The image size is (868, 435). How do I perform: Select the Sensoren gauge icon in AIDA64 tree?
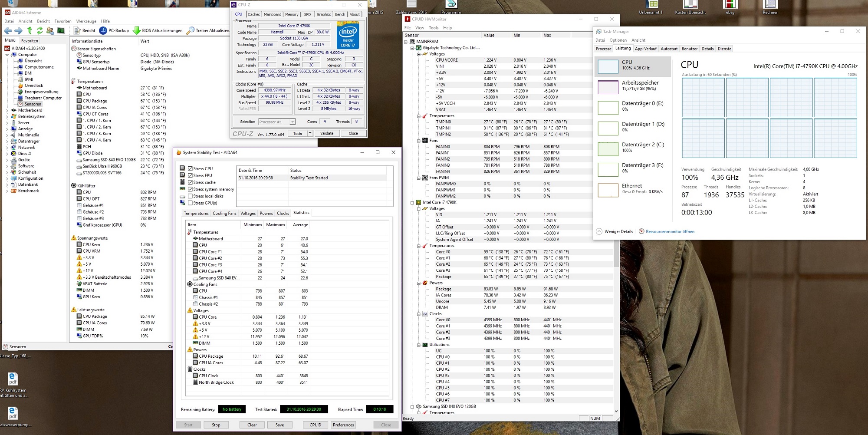pos(20,104)
